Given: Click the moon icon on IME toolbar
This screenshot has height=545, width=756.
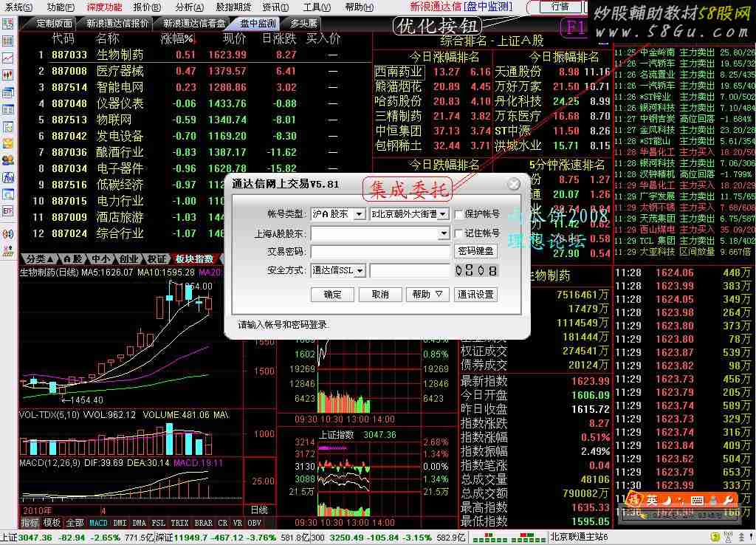Looking at the screenshot, I should click(667, 500).
